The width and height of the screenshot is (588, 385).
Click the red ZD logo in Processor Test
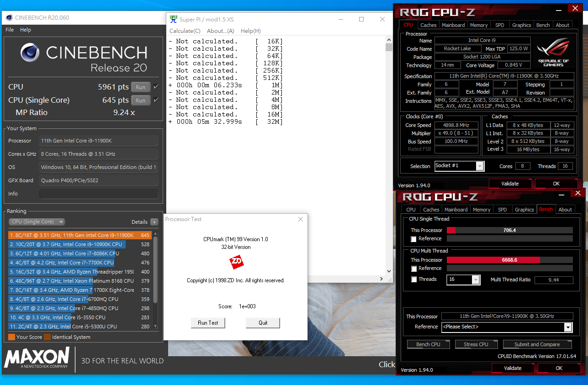point(236,262)
